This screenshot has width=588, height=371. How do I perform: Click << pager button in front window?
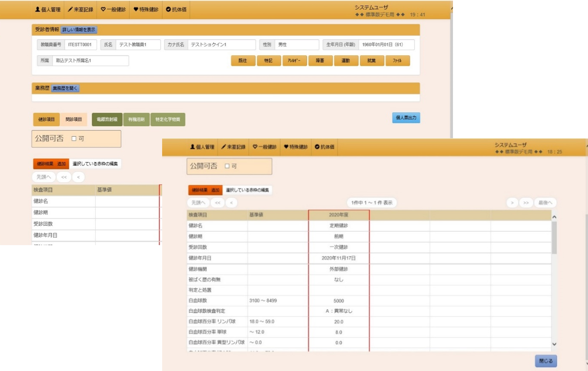pos(218,203)
